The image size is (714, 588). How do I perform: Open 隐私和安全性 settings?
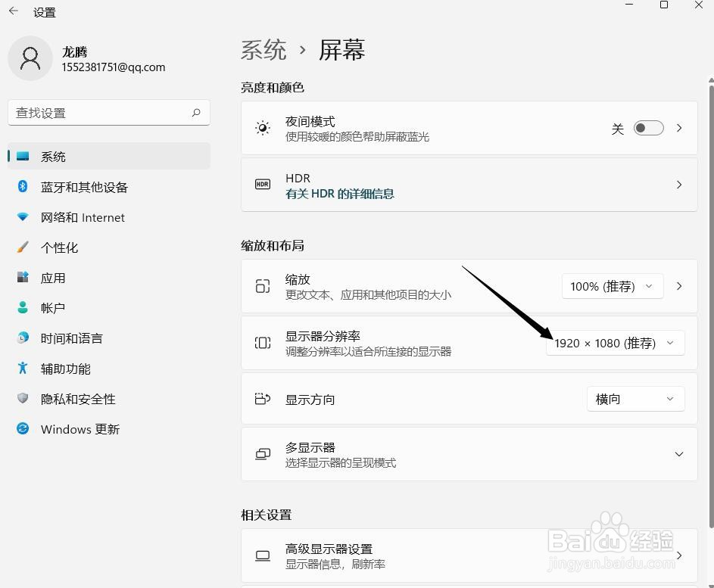tap(109, 399)
